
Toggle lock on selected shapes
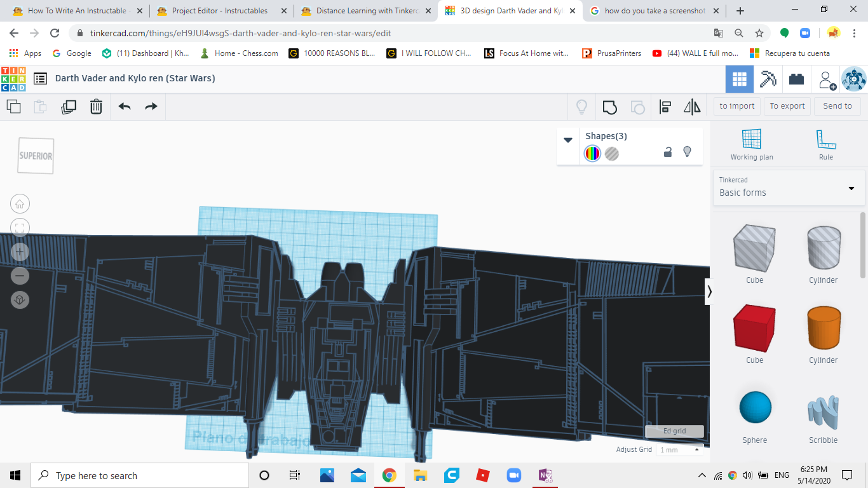[668, 152]
